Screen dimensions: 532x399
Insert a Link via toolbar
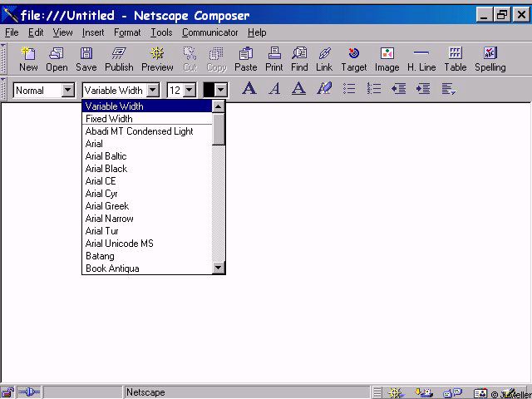coord(324,59)
